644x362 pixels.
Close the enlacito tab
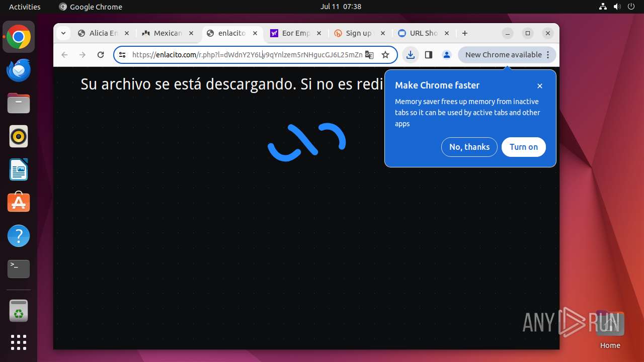[x=255, y=33]
